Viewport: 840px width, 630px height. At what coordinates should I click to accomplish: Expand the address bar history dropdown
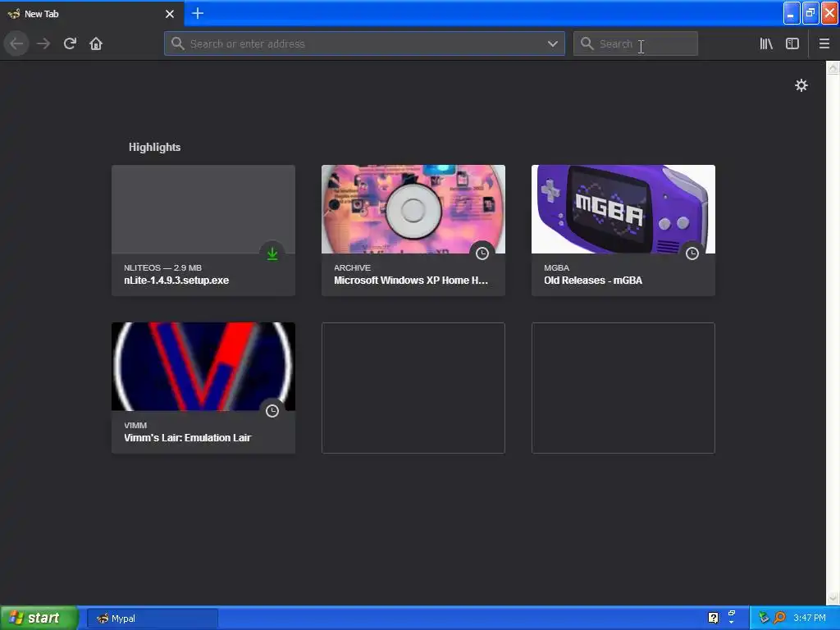coord(553,43)
